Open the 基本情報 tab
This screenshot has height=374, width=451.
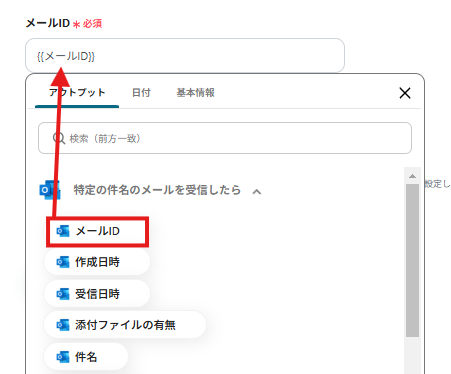click(x=195, y=92)
